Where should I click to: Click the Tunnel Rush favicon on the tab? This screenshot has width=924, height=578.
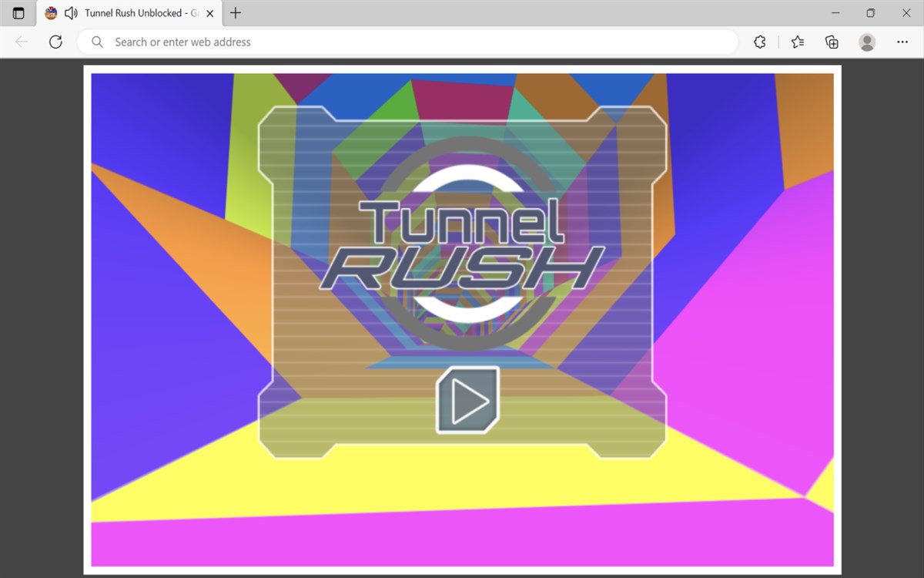coord(50,12)
